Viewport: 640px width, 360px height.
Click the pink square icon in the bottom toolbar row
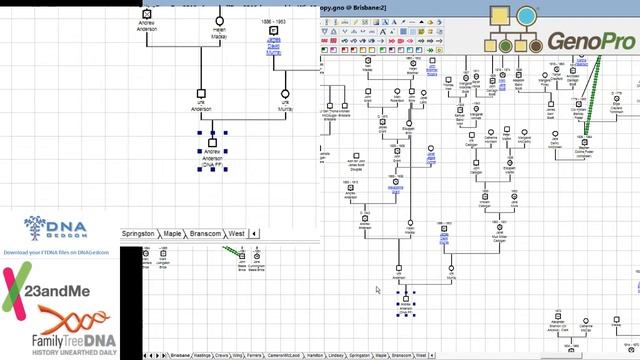coord(333,50)
